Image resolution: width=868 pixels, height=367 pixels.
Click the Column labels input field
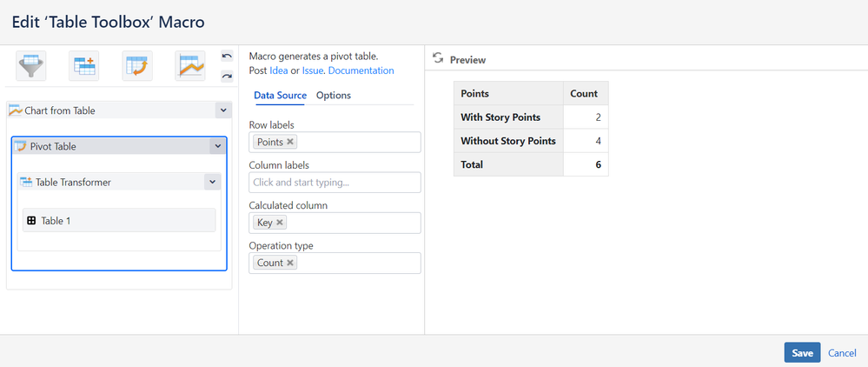335,183
